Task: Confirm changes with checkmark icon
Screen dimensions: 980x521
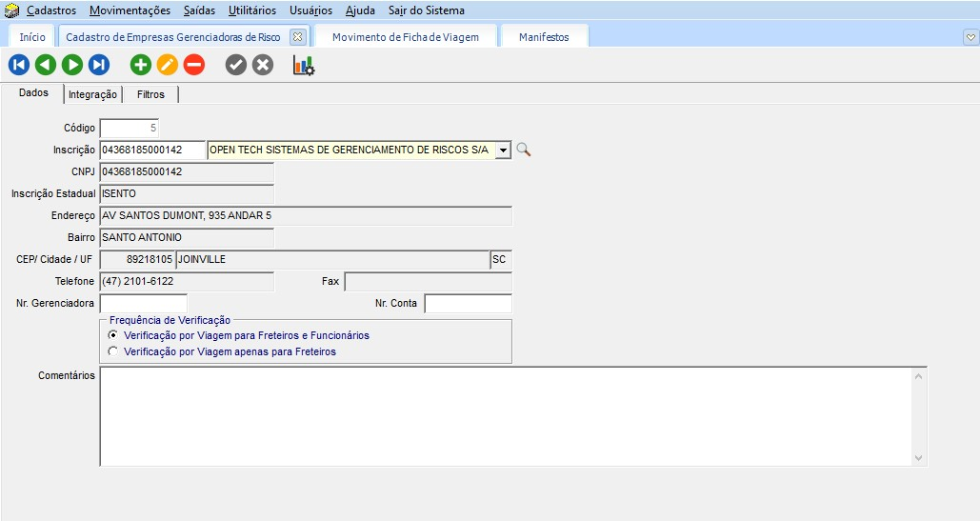Action: [x=236, y=65]
